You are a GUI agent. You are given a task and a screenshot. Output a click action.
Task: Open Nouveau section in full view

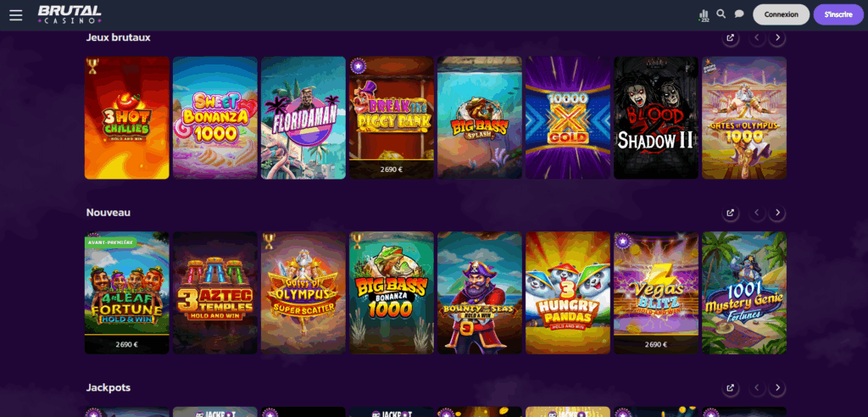[731, 213]
